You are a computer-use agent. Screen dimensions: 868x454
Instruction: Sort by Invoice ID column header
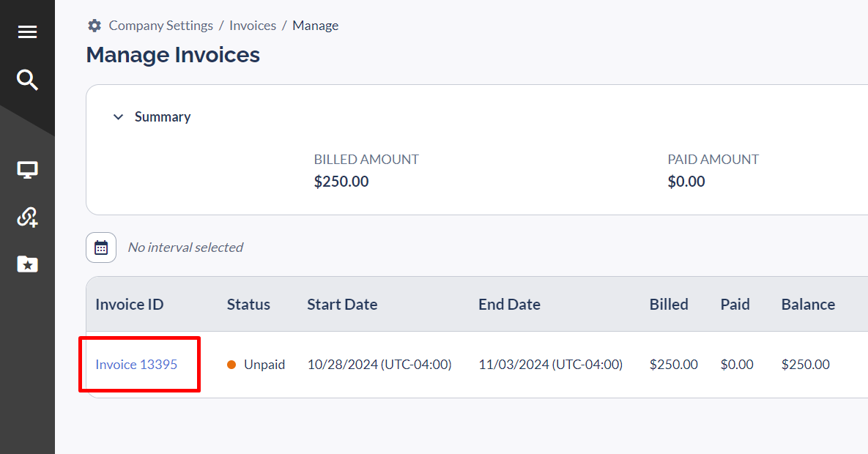click(x=130, y=305)
